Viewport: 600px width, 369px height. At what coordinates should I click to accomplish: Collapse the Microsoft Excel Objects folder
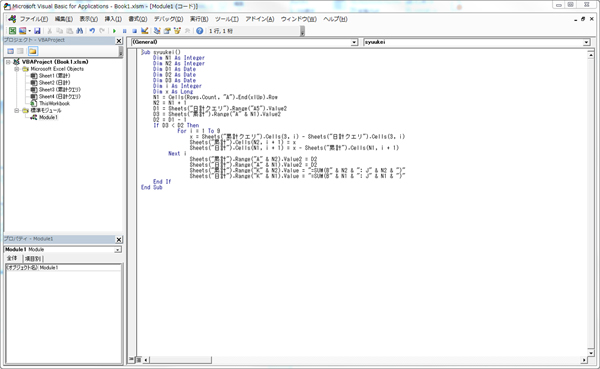point(17,69)
